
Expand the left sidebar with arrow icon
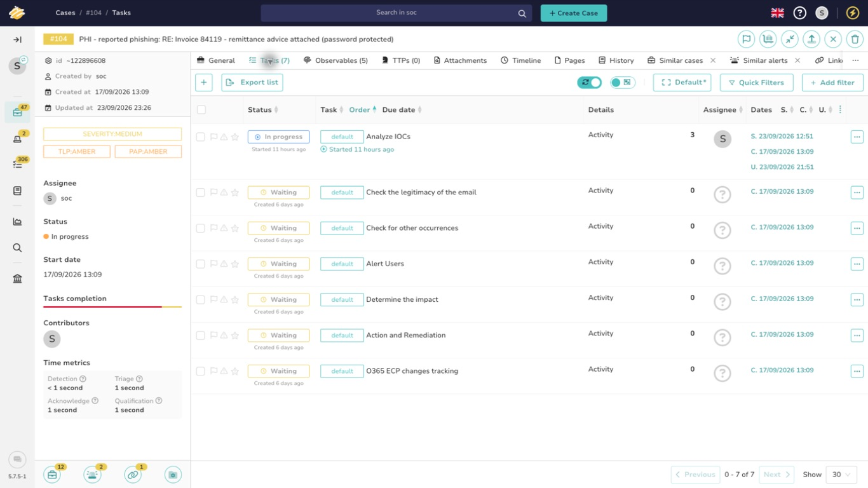(17, 39)
